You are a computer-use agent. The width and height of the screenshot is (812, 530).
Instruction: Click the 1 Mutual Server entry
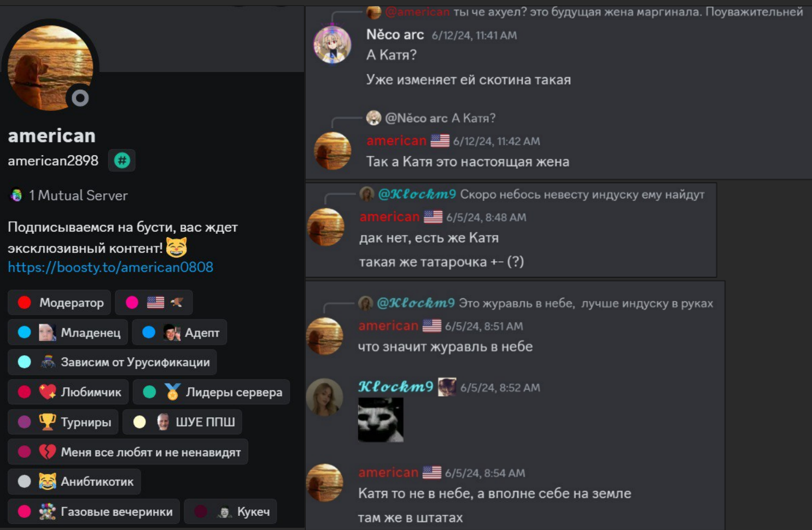(x=68, y=196)
